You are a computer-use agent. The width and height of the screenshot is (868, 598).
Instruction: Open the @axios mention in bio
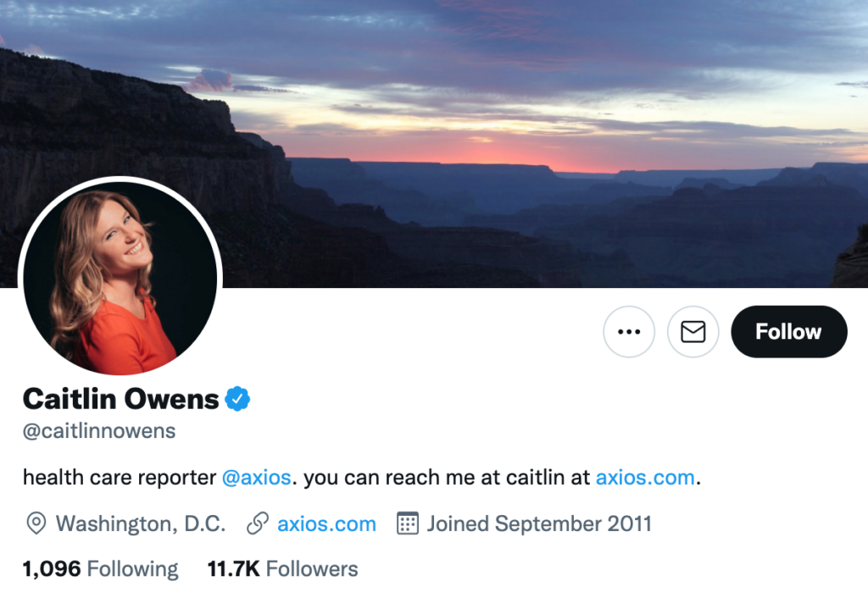pyautogui.click(x=256, y=478)
